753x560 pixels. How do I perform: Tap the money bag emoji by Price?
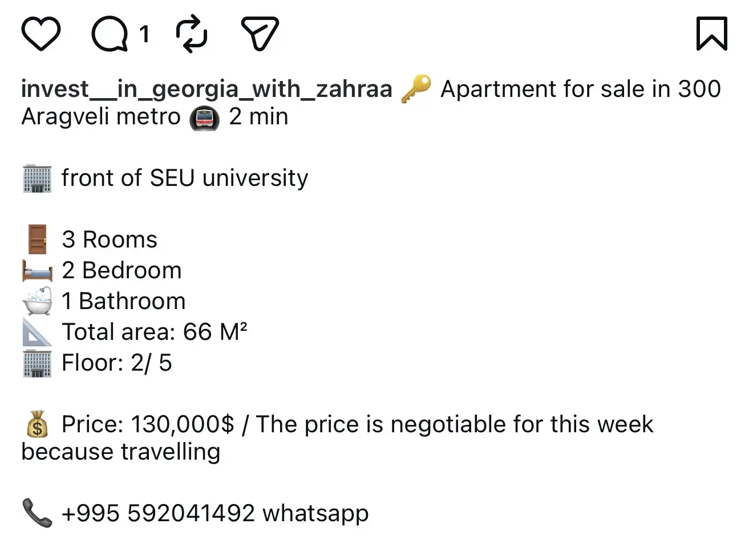click(37, 425)
